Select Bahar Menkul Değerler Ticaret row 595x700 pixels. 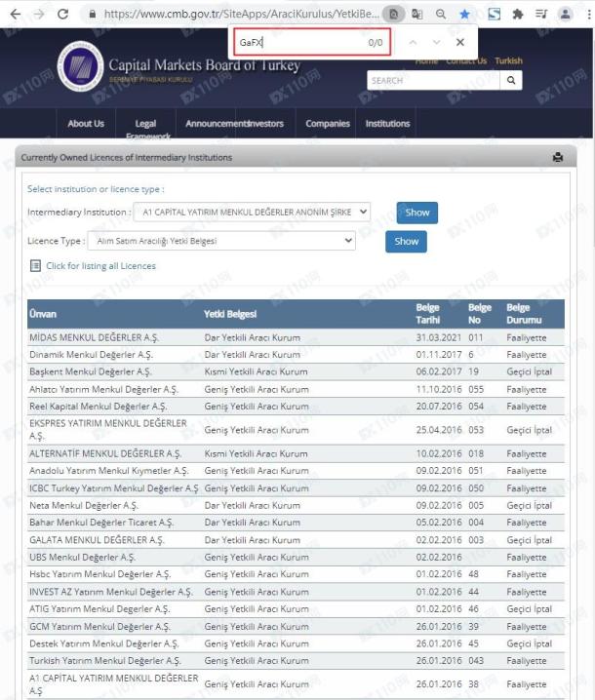point(296,523)
